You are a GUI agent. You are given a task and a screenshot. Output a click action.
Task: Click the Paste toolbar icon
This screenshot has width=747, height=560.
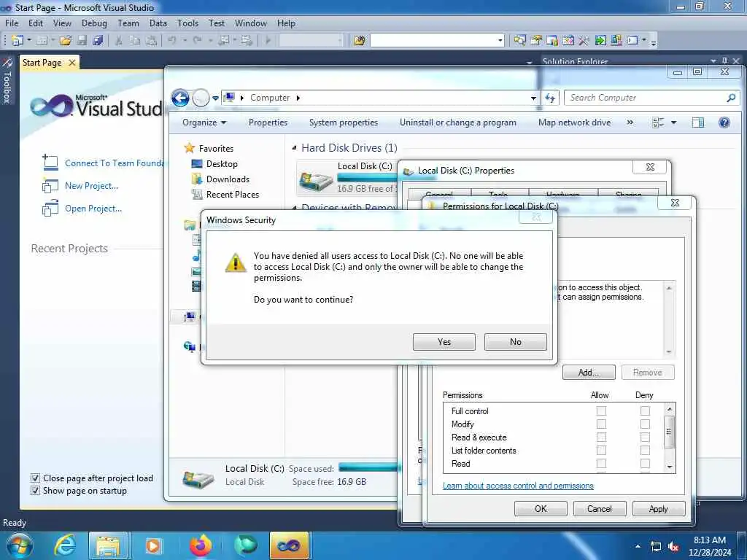(x=151, y=41)
